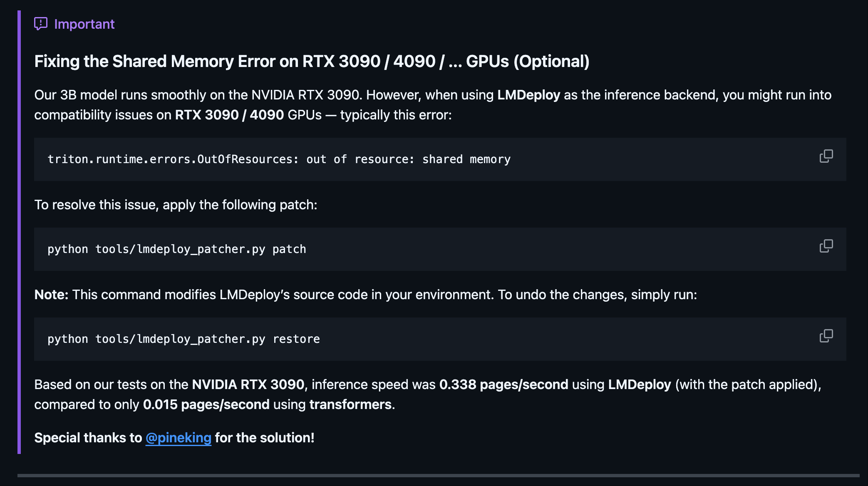
Task: Copy the lmdeploy_patcher restore command
Action: click(x=826, y=336)
